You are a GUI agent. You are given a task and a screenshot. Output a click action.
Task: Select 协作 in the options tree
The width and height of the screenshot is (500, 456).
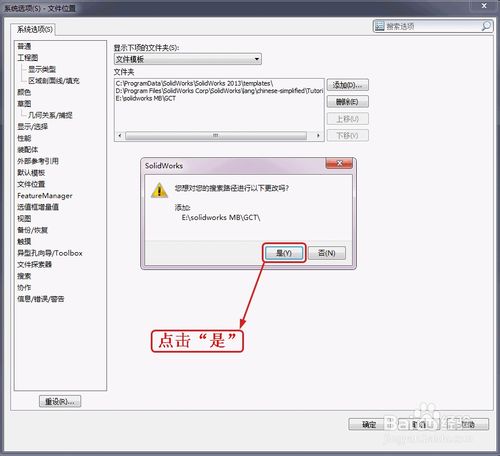tap(24, 287)
